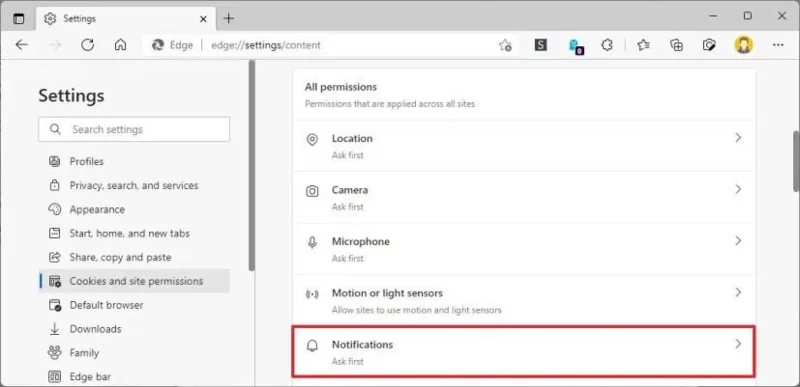Open the extension with badge counter
800x387 pixels.
tap(576, 46)
